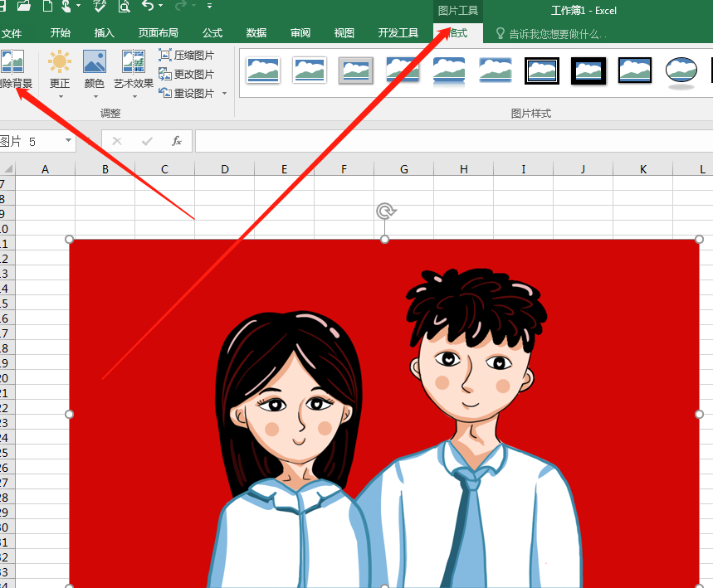
Task: Open the Color (颜色) picture icon
Action: click(x=95, y=62)
